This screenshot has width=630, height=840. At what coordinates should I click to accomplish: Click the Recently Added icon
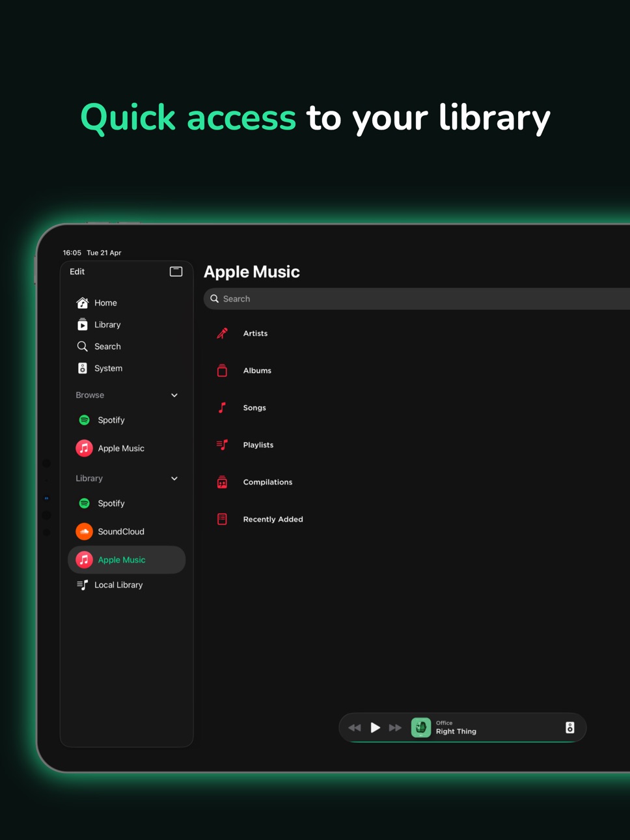[222, 519]
